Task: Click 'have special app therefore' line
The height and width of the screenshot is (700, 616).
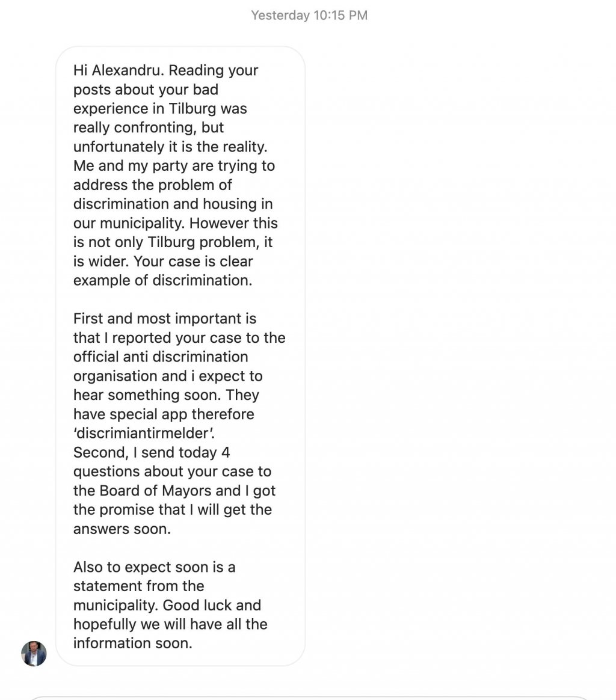Action: (164, 414)
